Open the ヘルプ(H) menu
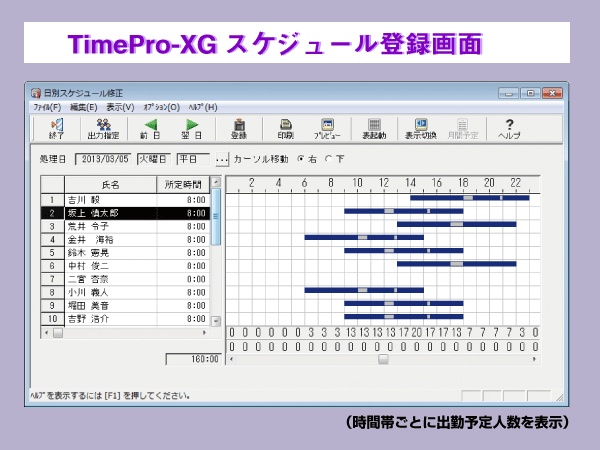Viewport: 600px width, 450px height. tap(203, 107)
